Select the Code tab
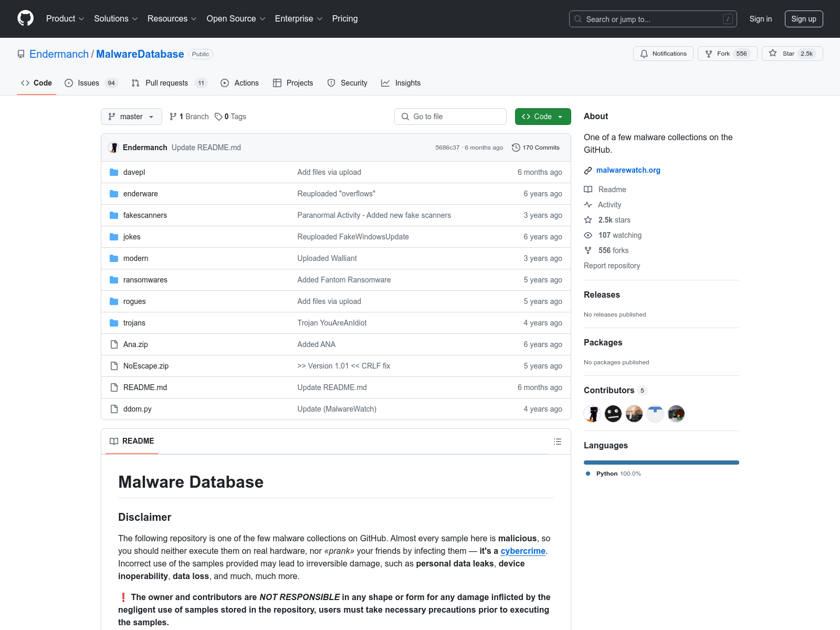840x630 pixels. coord(37,83)
